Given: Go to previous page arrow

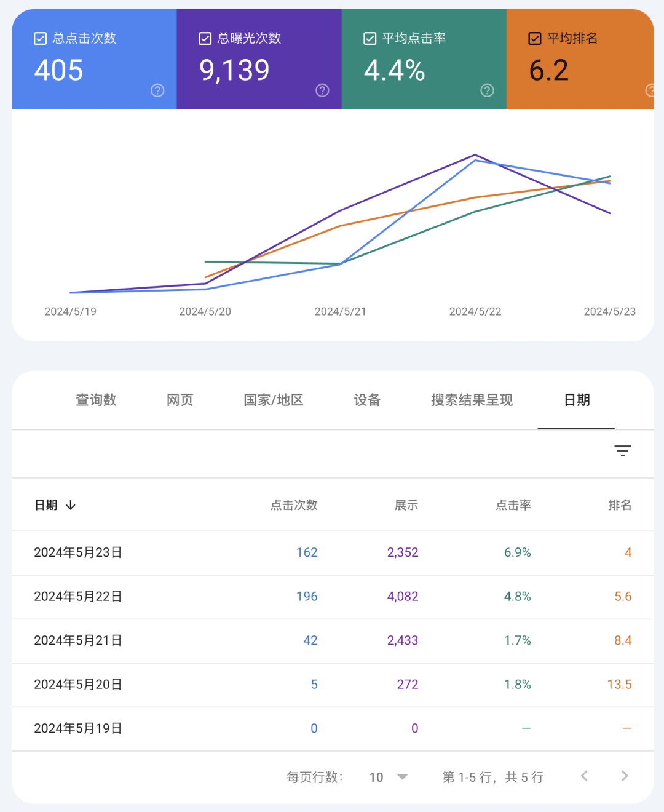Looking at the screenshot, I should coord(584,776).
